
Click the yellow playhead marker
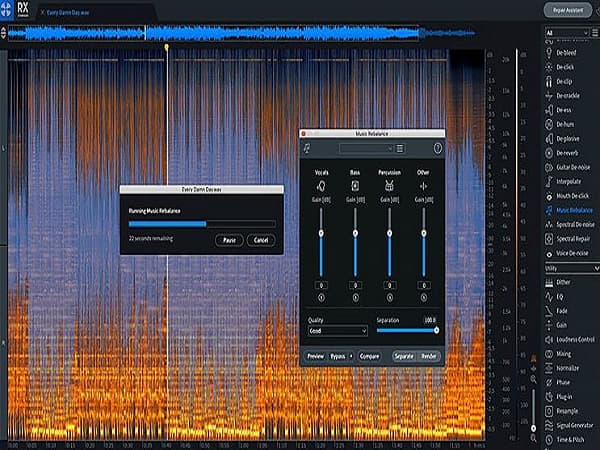tap(166, 47)
